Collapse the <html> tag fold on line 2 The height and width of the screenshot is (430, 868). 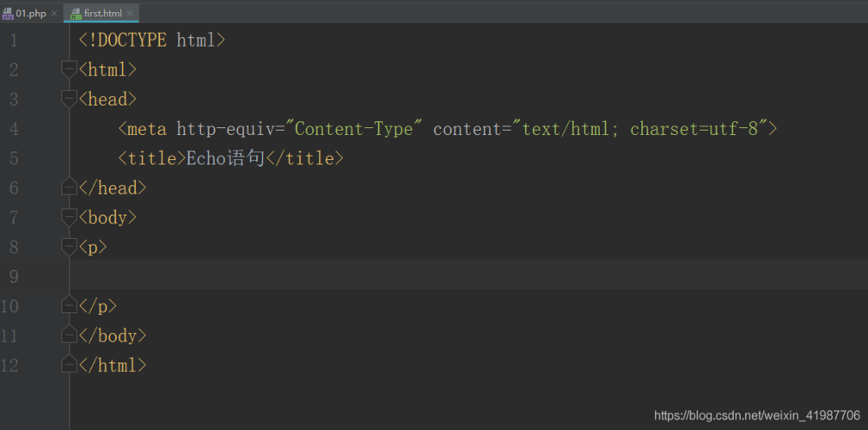coord(70,71)
